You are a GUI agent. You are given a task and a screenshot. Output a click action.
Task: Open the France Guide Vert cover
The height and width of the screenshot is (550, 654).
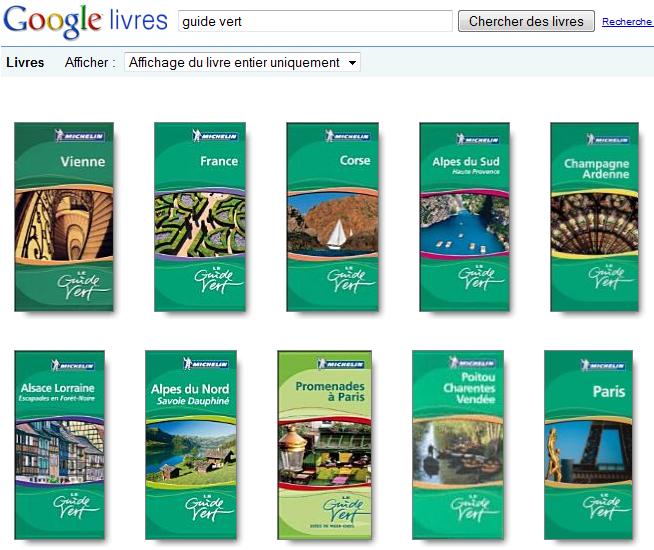click(x=200, y=217)
